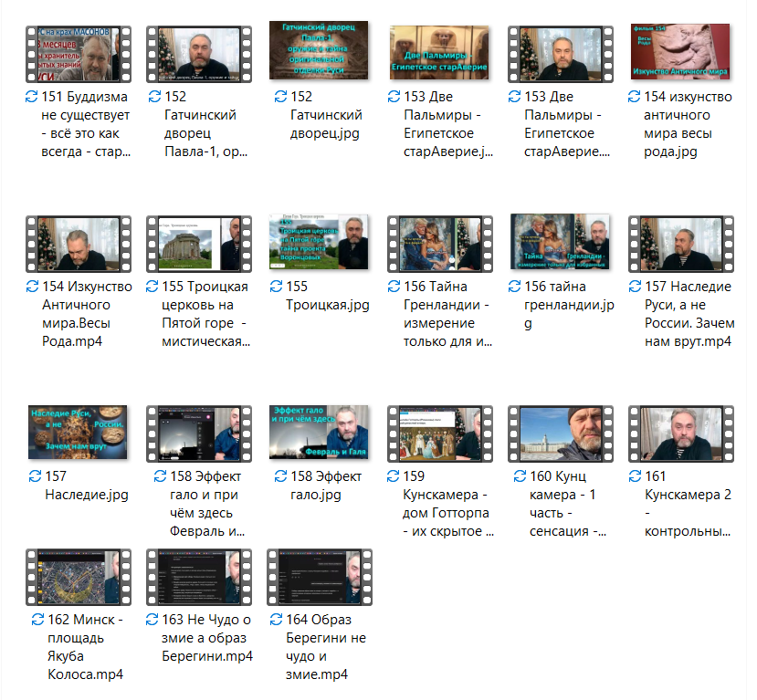This screenshot has height=700, width=757.
Task: Select the 157 Наследие Руси video thumbnail
Action: (680, 244)
